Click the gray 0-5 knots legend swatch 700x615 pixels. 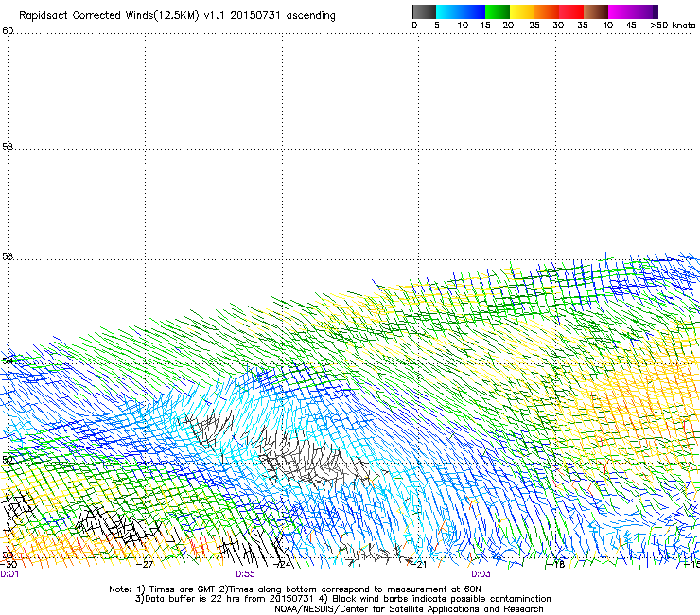424,11
